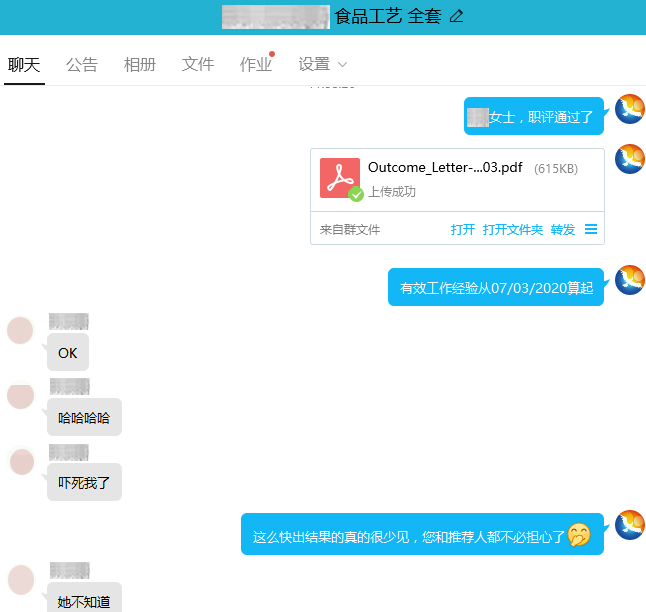Switch to the 公告 tab
The image size is (646, 612).
coord(82,65)
